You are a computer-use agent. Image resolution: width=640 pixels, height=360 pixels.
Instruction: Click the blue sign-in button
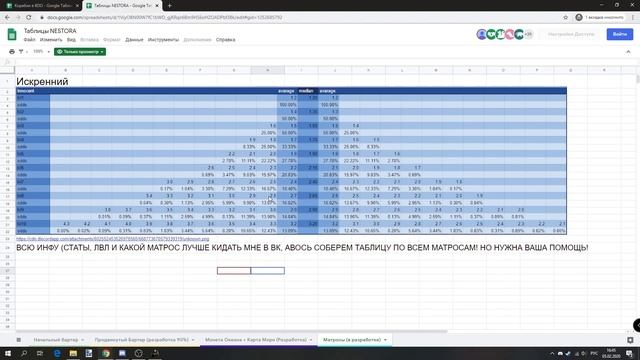coord(620,34)
